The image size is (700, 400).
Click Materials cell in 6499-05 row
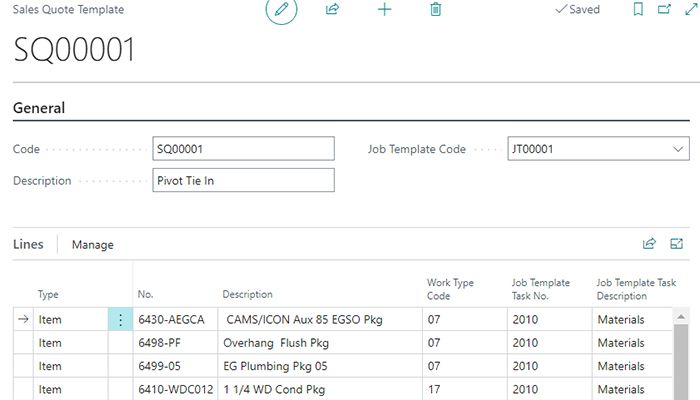(x=632, y=366)
